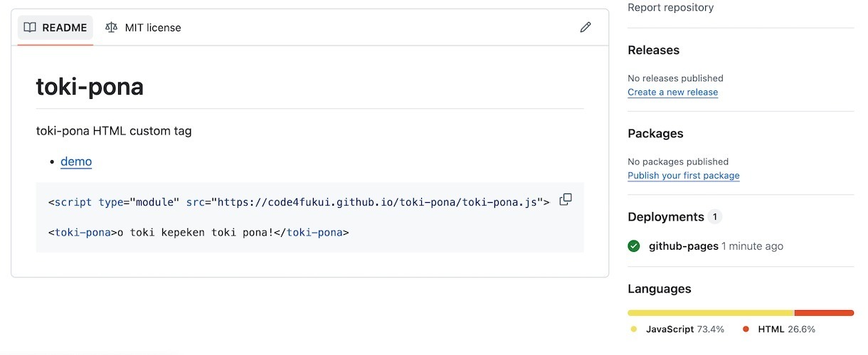Click the MIT license scales icon
This screenshot has height=355, width=868.
tap(111, 27)
